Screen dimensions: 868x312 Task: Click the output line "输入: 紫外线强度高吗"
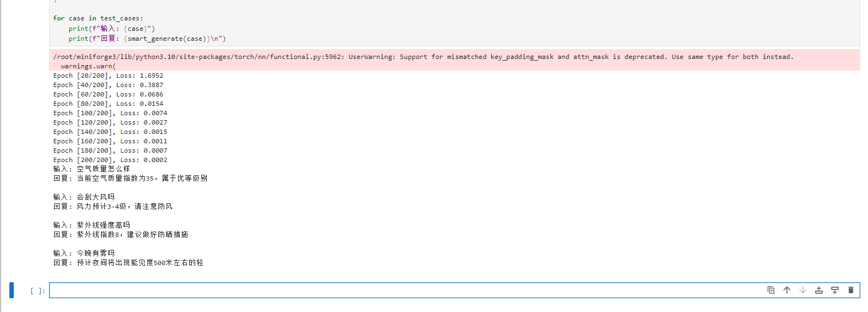click(92, 225)
